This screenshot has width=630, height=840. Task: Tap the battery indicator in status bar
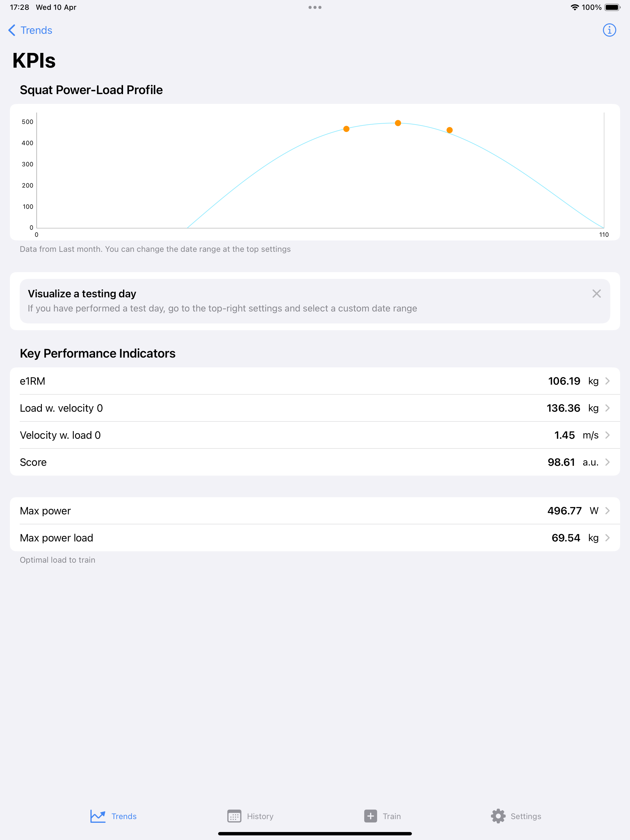(x=613, y=7)
